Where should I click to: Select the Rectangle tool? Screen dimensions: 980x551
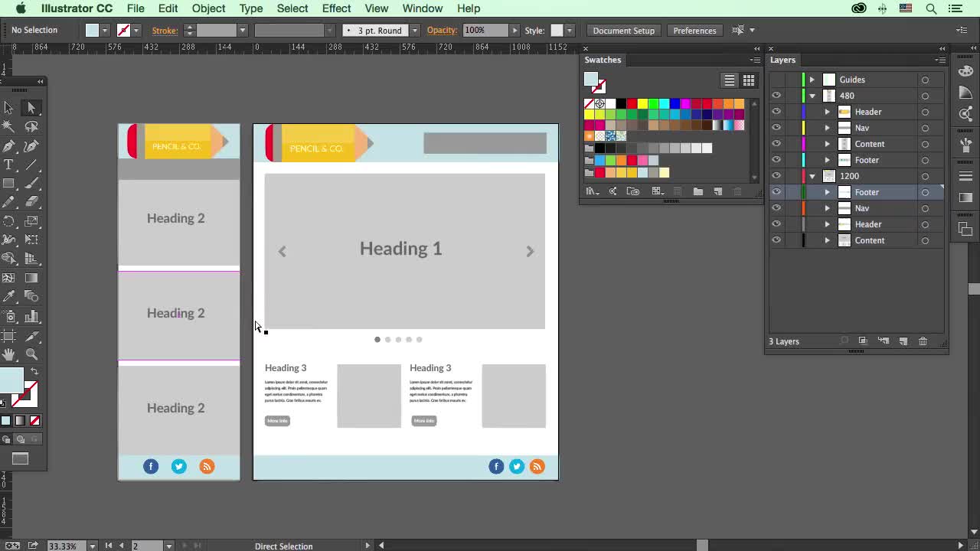pyautogui.click(x=10, y=183)
